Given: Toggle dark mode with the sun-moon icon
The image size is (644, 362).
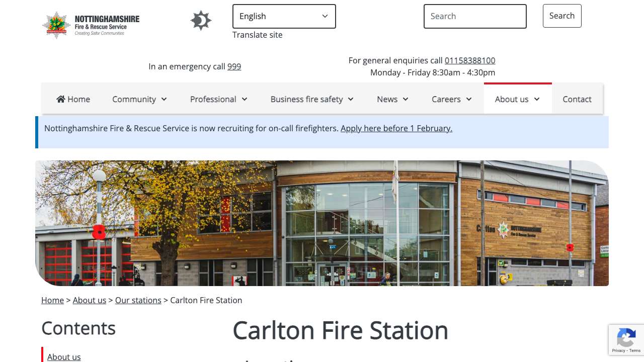Looking at the screenshot, I should [201, 21].
